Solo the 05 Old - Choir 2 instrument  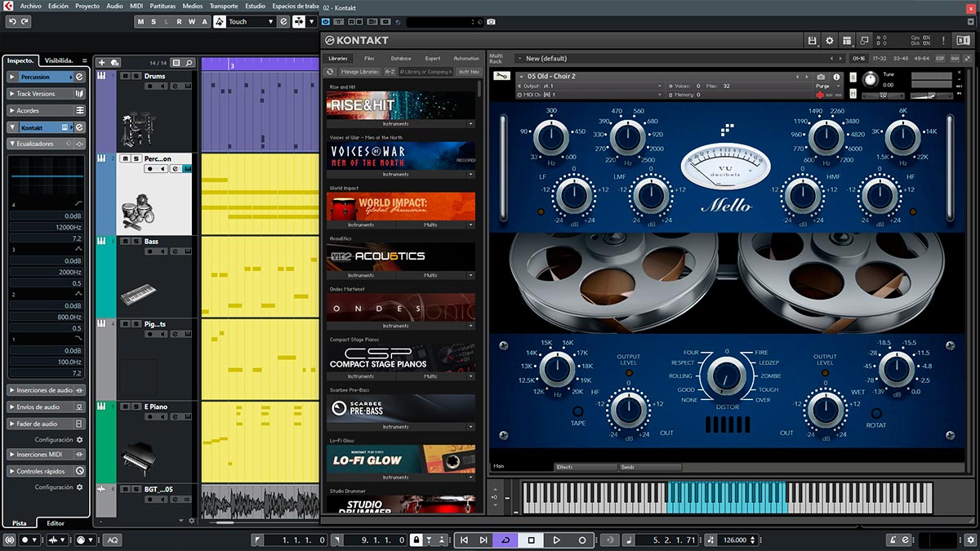click(x=854, y=77)
